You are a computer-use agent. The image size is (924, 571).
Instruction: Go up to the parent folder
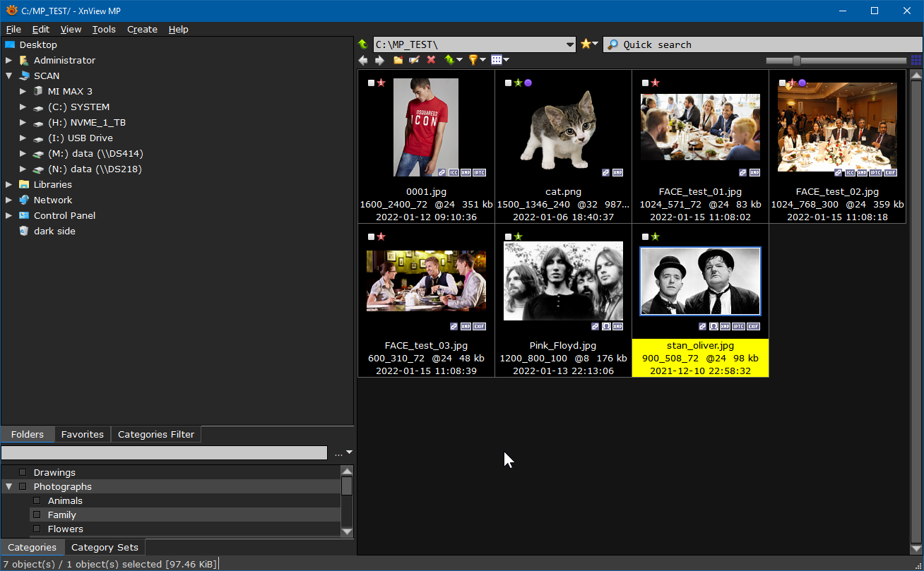pos(363,44)
